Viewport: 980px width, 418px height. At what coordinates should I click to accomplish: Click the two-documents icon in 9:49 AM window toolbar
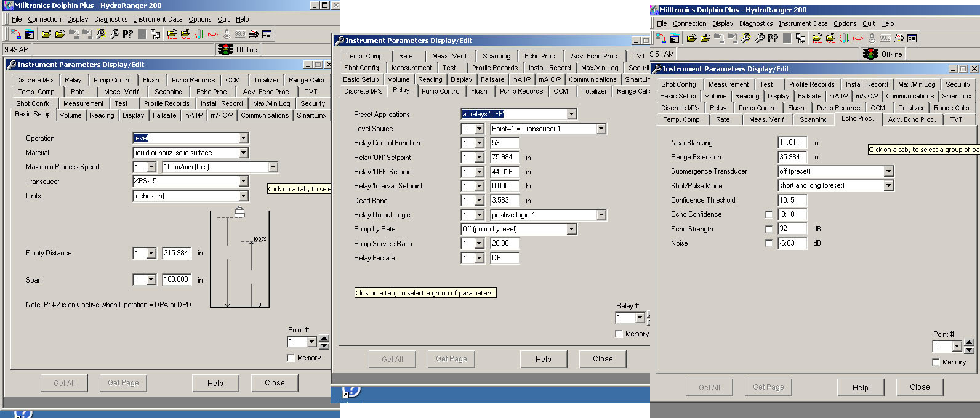pos(155,34)
